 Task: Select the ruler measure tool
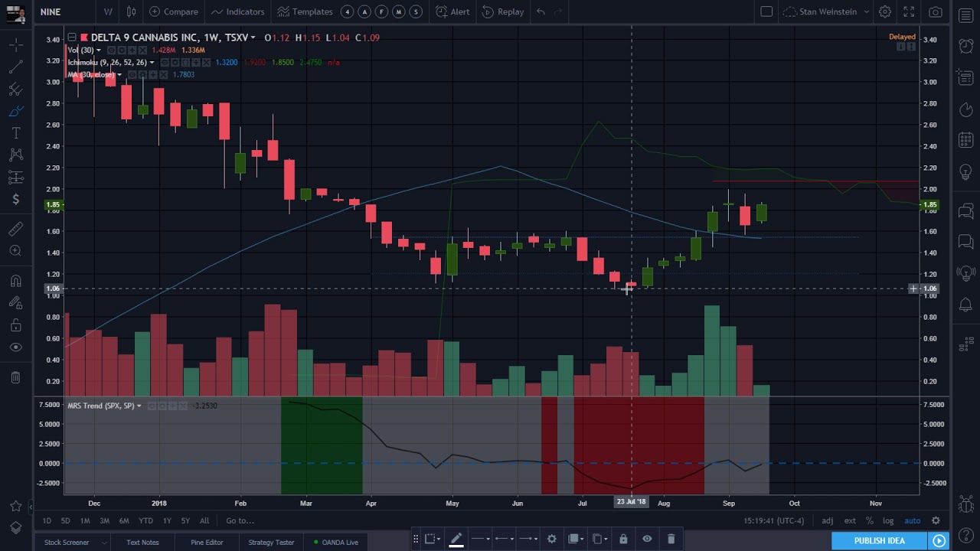coord(15,229)
